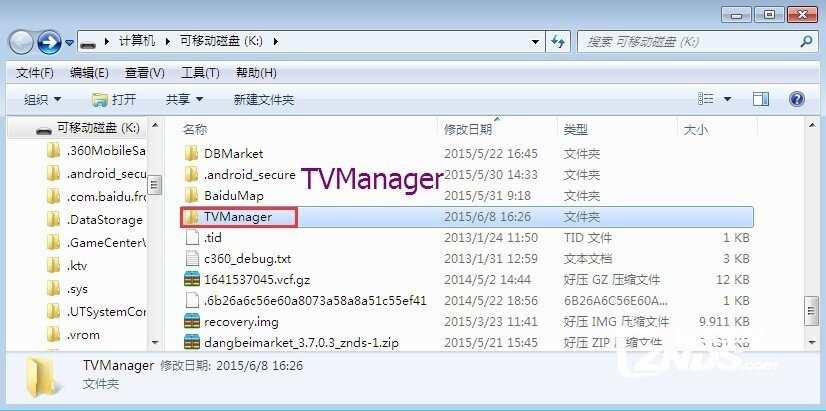Open the 工具(T) menu
The height and width of the screenshot is (411, 826).
pos(200,73)
